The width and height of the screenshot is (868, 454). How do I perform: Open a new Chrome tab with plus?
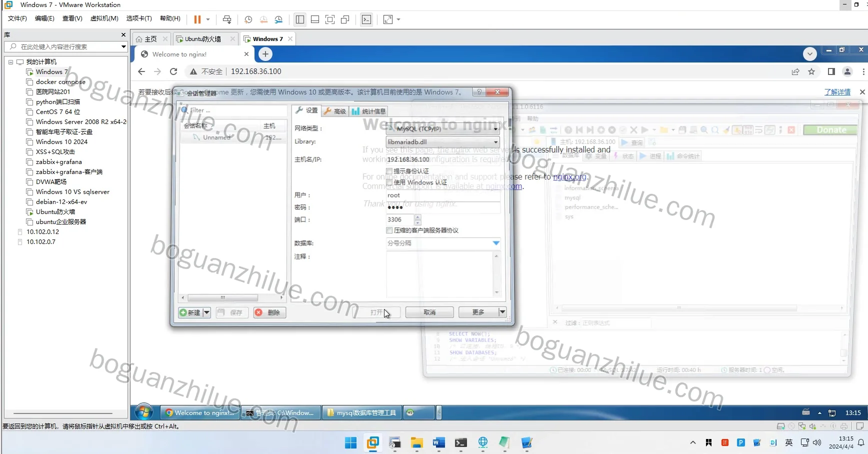265,54
